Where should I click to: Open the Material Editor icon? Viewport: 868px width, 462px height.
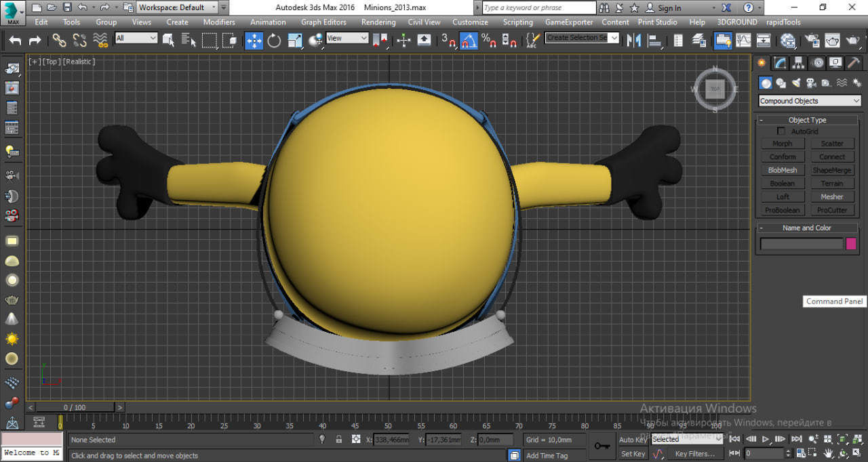tap(788, 41)
